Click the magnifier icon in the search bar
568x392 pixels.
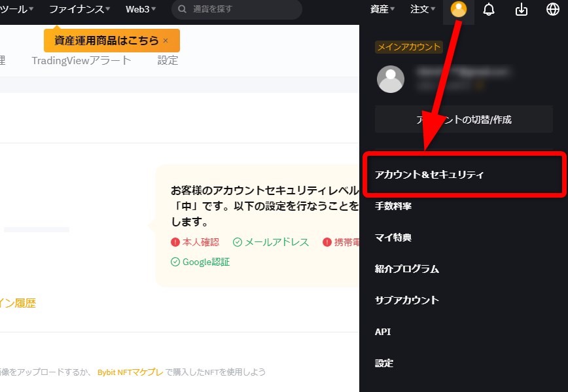tap(181, 9)
